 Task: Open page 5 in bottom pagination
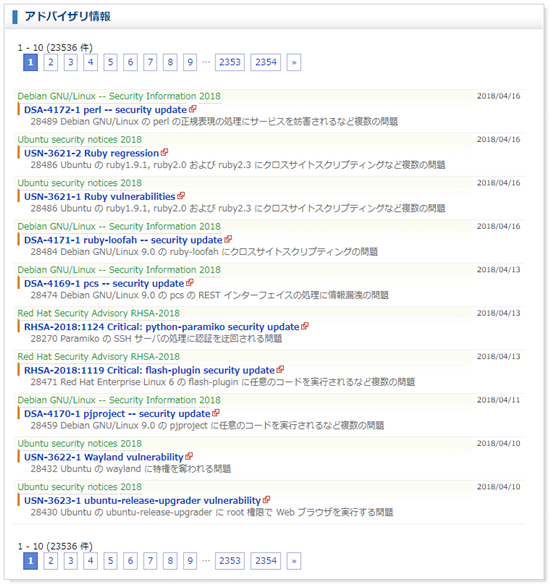[110, 561]
